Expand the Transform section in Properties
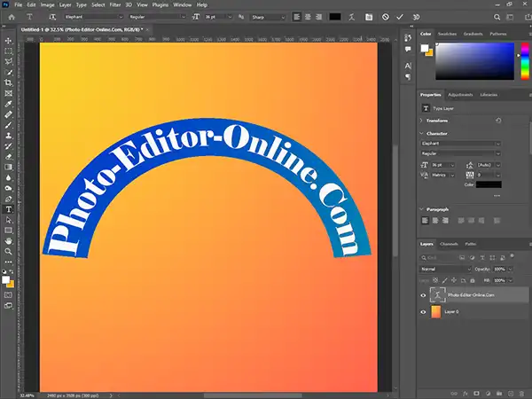532x399 pixels. pos(421,121)
